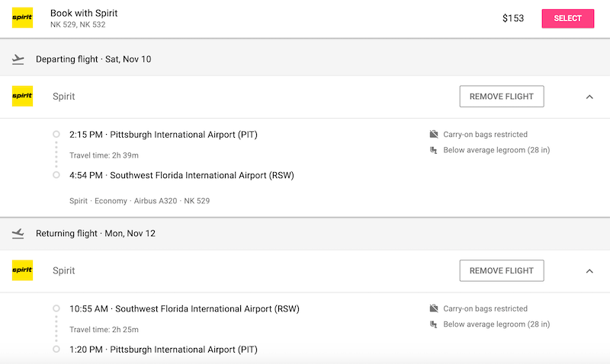Click Departing flight · Sat, Nov 10 header
This screenshot has width=610, height=364.
click(x=93, y=59)
